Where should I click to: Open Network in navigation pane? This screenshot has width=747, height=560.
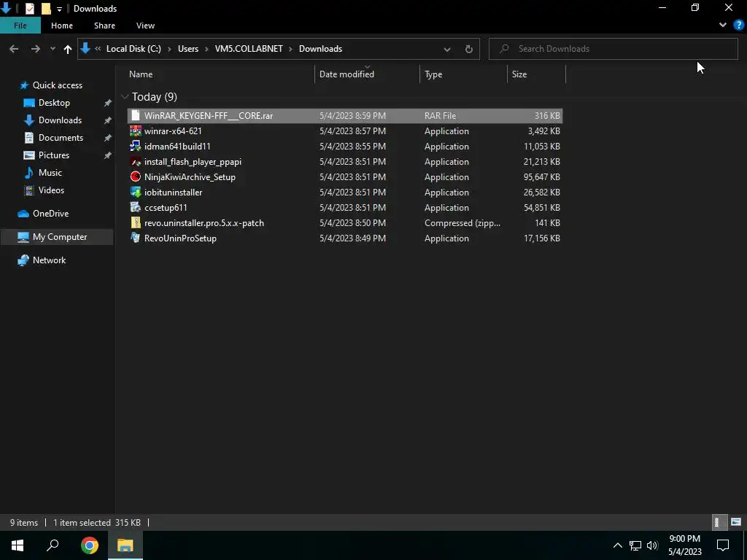pos(49,260)
